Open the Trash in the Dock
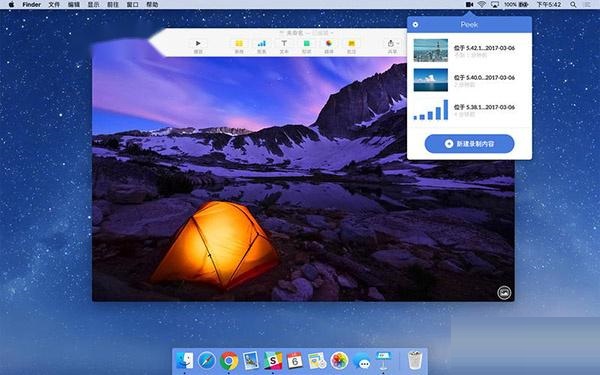Screen dimensions: 600x375 pyautogui.click(x=415, y=360)
